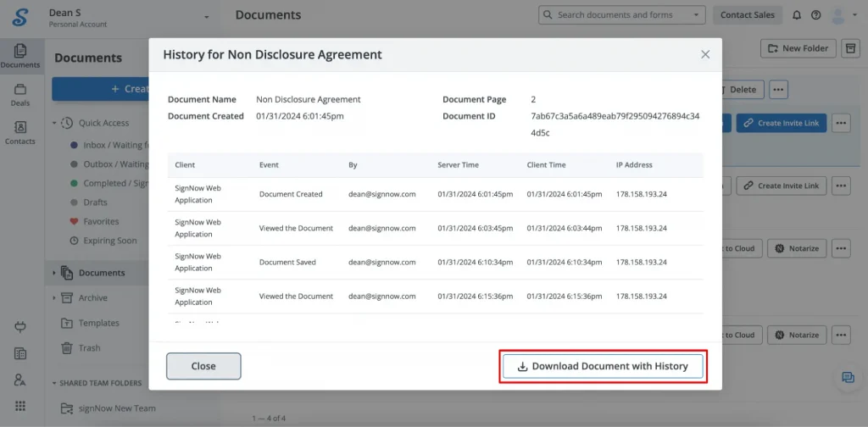Click the notifications bell icon
The height and width of the screenshot is (427, 868).
click(x=796, y=15)
